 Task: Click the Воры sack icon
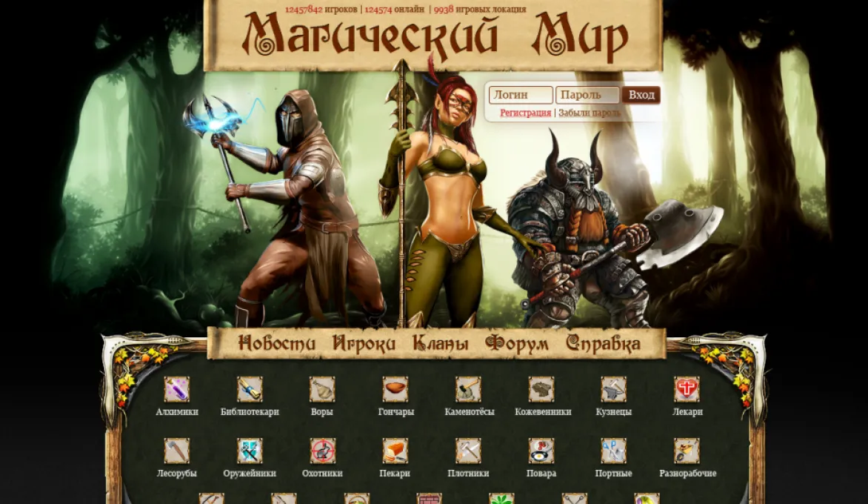[x=322, y=389]
